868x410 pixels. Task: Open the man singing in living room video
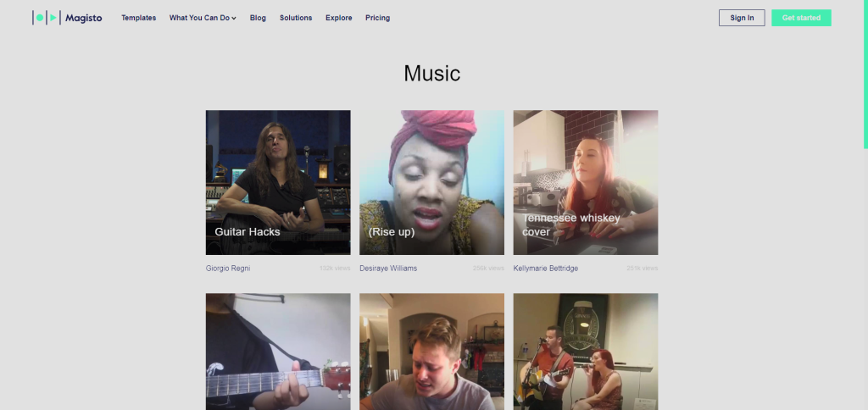[x=431, y=352]
